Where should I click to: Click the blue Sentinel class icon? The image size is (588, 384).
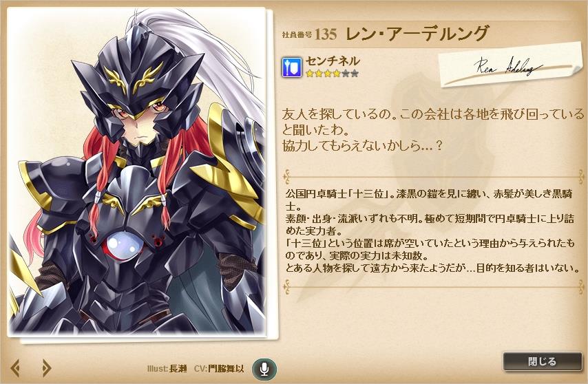[292, 67]
